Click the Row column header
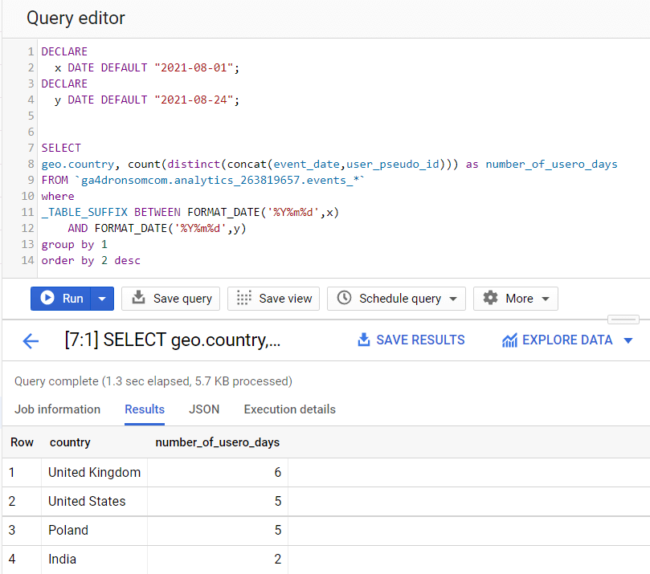The width and height of the screenshot is (650, 574). pos(22,442)
